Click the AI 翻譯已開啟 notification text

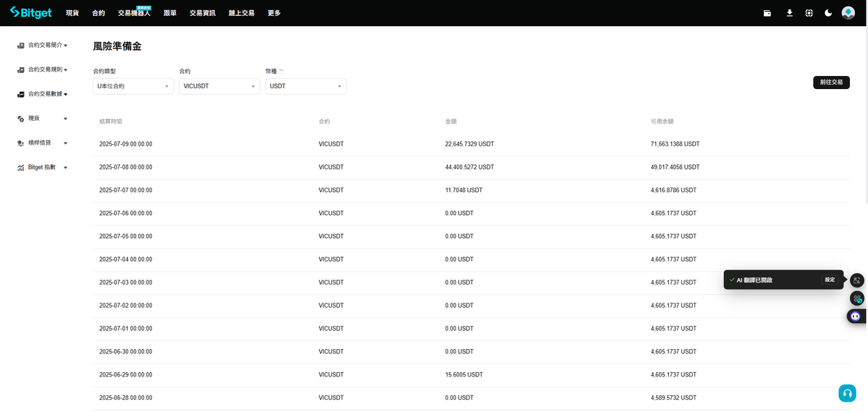pyautogui.click(x=754, y=279)
